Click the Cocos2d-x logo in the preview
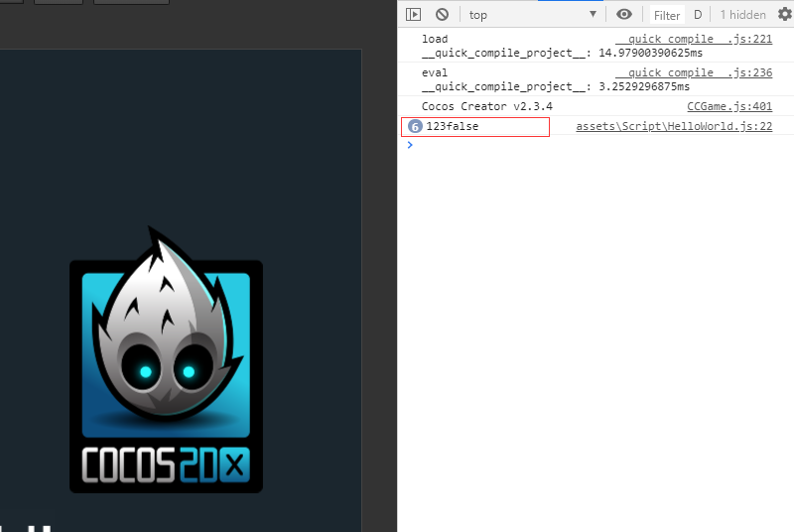The height and width of the screenshot is (532, 794). [x=166, y=360]
